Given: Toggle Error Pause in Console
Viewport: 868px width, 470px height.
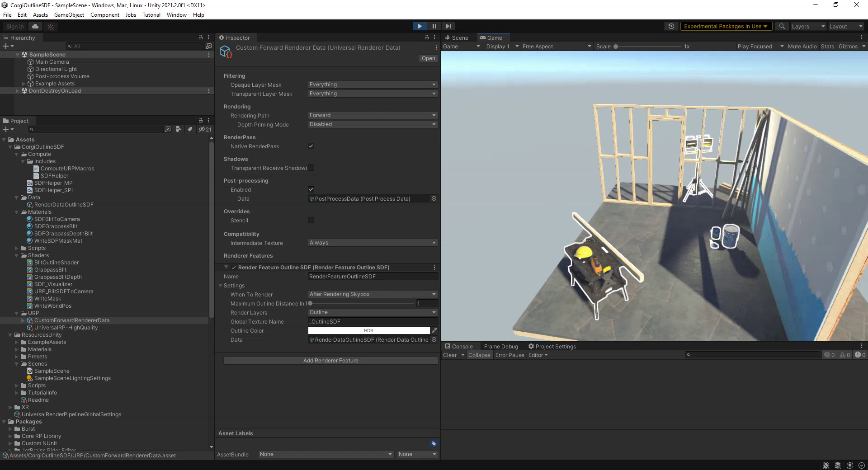Looking at the screenshot, I should tap(509, 355).
